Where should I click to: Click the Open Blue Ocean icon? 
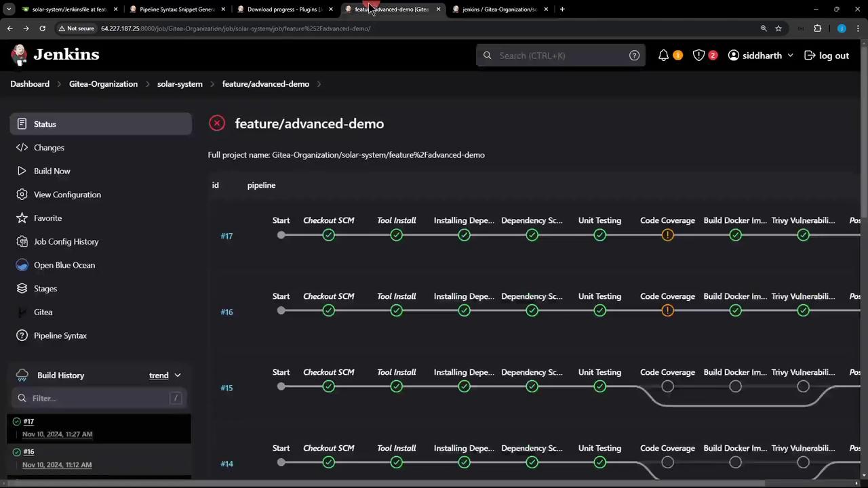point(22,265)
